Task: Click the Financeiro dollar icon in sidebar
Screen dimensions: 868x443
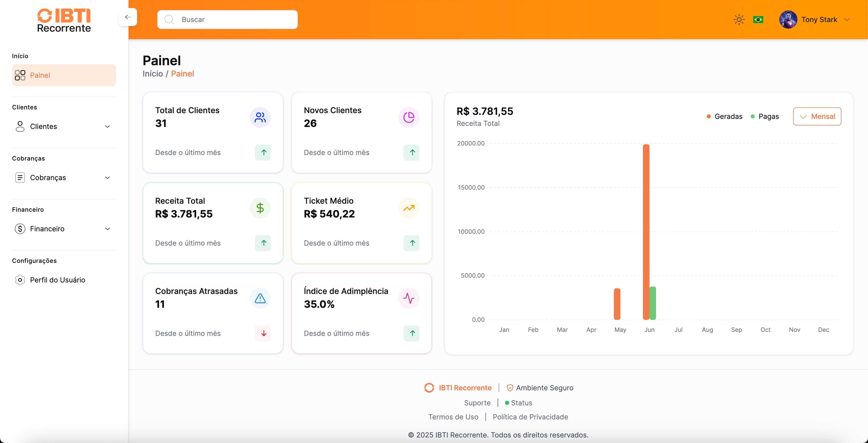Action: click(20, 229)
